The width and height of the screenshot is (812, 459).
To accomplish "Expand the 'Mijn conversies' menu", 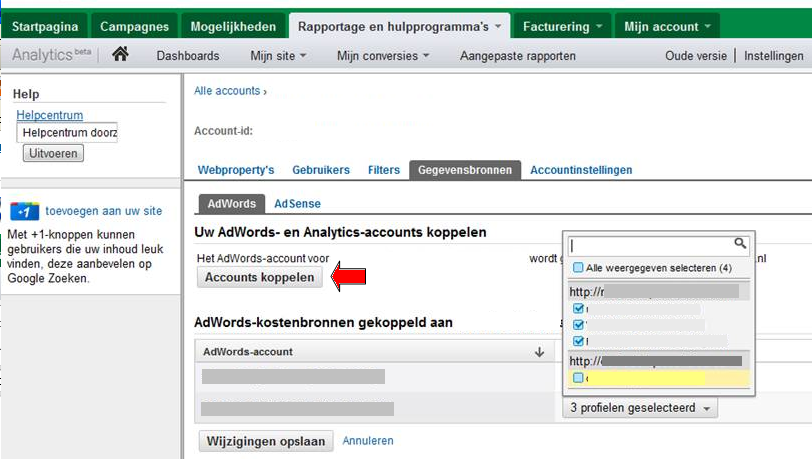I will tap(383, 56).
